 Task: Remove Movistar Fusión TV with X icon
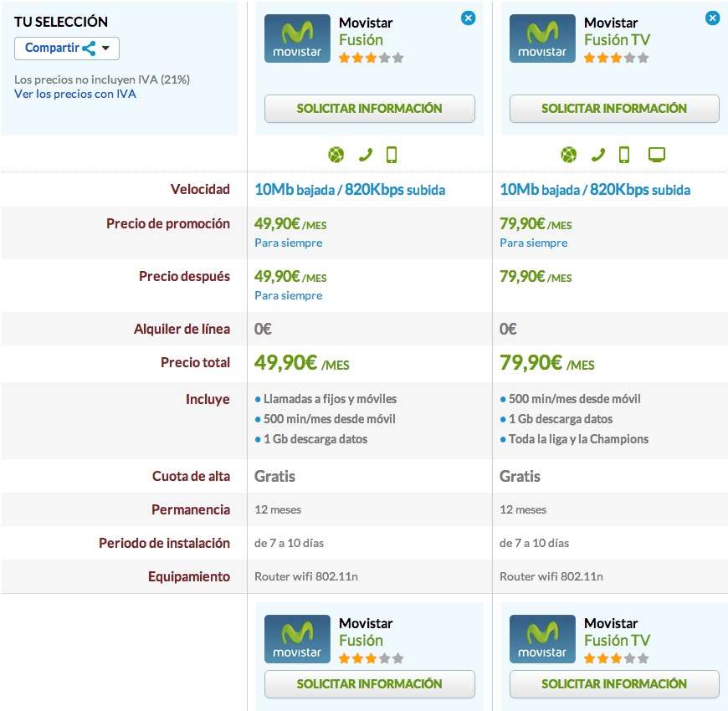(713, 18)
